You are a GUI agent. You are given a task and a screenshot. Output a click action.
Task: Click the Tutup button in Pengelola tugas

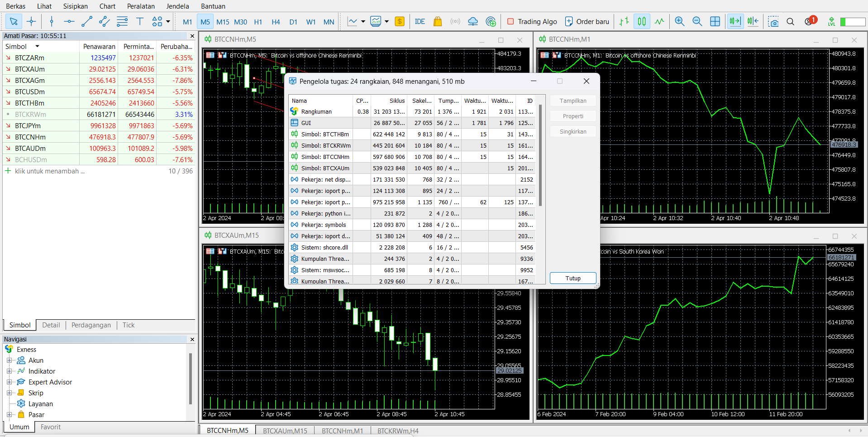pyautogui.click(x=572, y=278)
